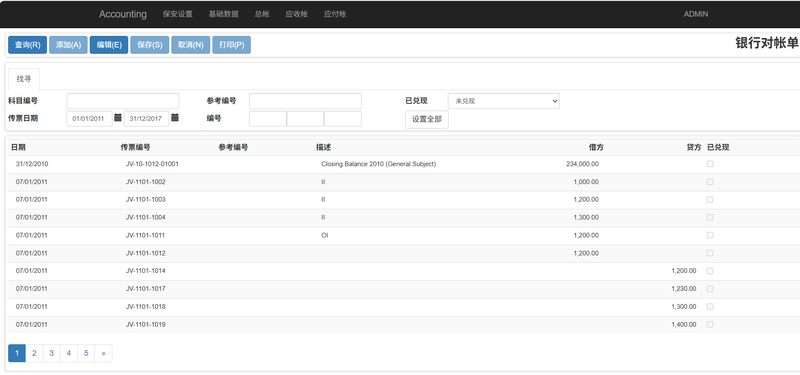Go to page 4 of results
Image resolution: width=800 pixels, height=375 pixels.
pyautogui.click(x=69, y=353)
